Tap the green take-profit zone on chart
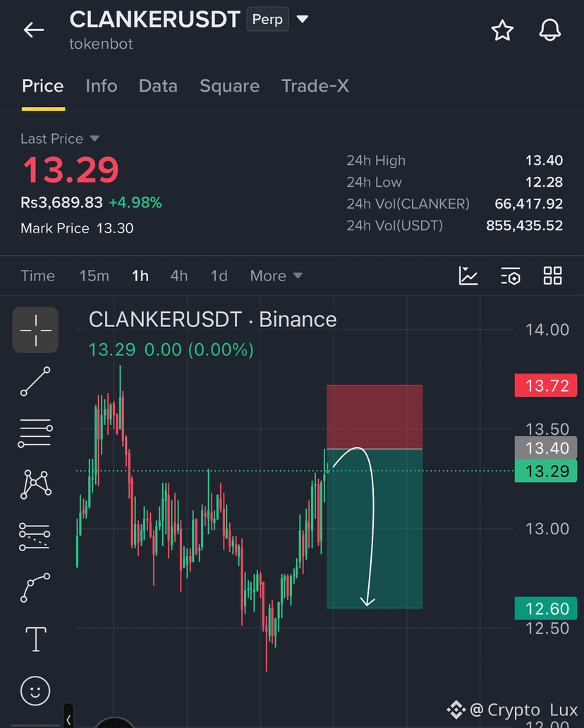584x728 pixels. pyautogui.click(x=375, y=529)
